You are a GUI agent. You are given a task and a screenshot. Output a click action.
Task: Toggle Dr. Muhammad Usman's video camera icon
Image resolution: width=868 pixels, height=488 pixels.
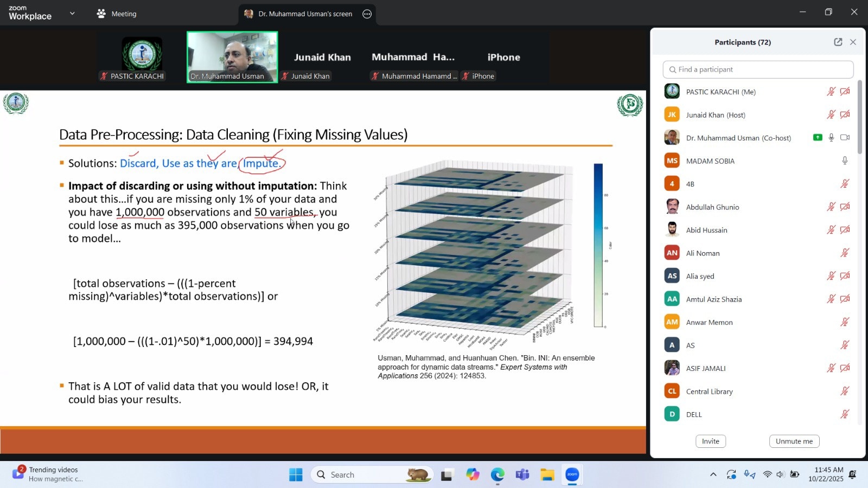pyautogui.click(x=845, y=138)
